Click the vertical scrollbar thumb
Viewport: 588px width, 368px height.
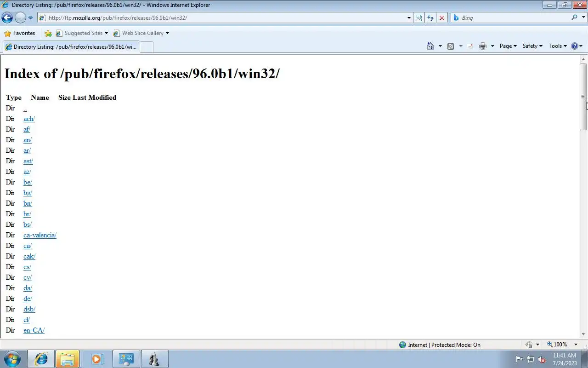(583, 97)
